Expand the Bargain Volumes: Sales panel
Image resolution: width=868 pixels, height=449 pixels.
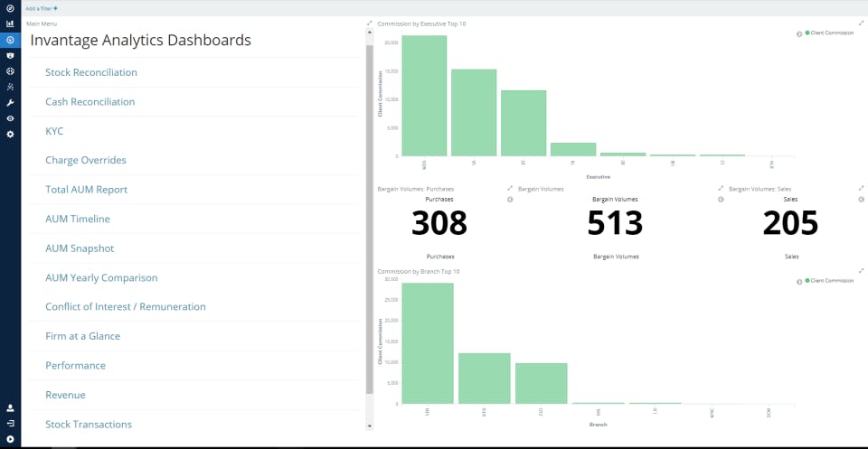click(861, 189)
